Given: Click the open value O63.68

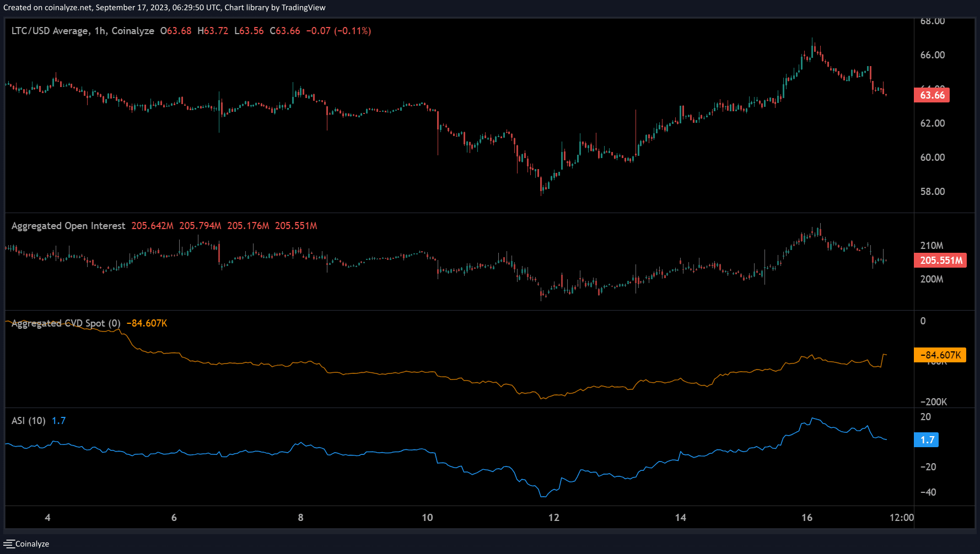Looking at the screenshot, I should pyautogui.click(x=176, y=31).
